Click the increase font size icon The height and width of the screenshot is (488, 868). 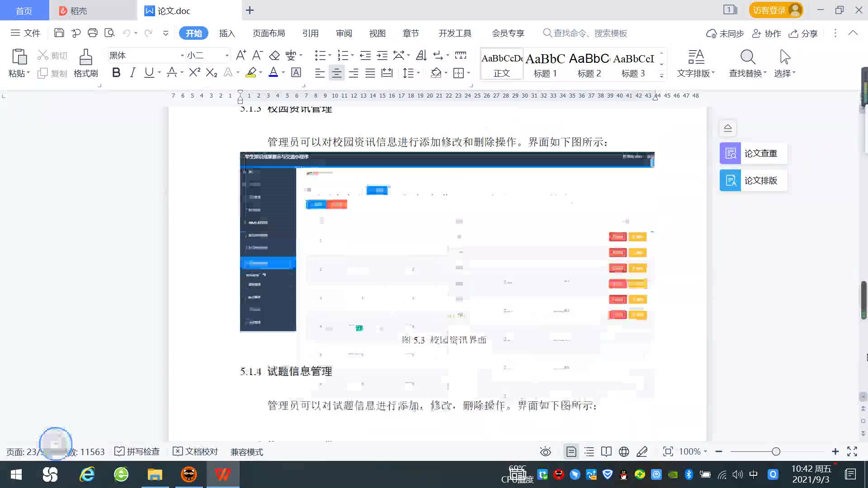pyautogui.click(x=241, y=55)
